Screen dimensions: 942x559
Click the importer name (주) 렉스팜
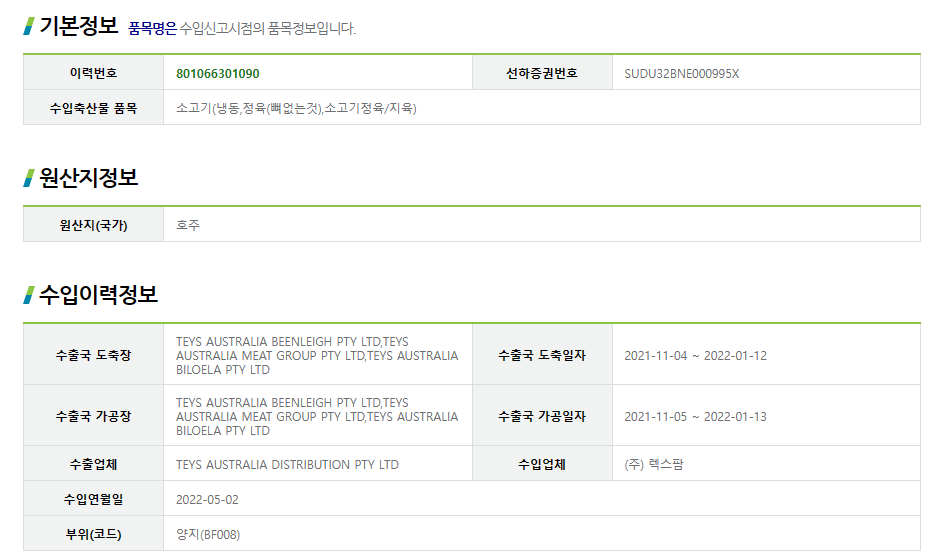[654, 464]
